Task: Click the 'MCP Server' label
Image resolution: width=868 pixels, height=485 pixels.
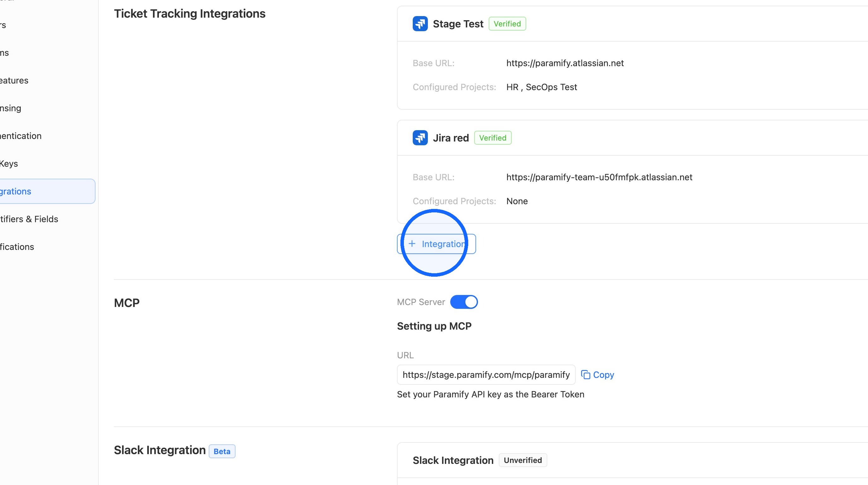Action: [x=421, y=302]
